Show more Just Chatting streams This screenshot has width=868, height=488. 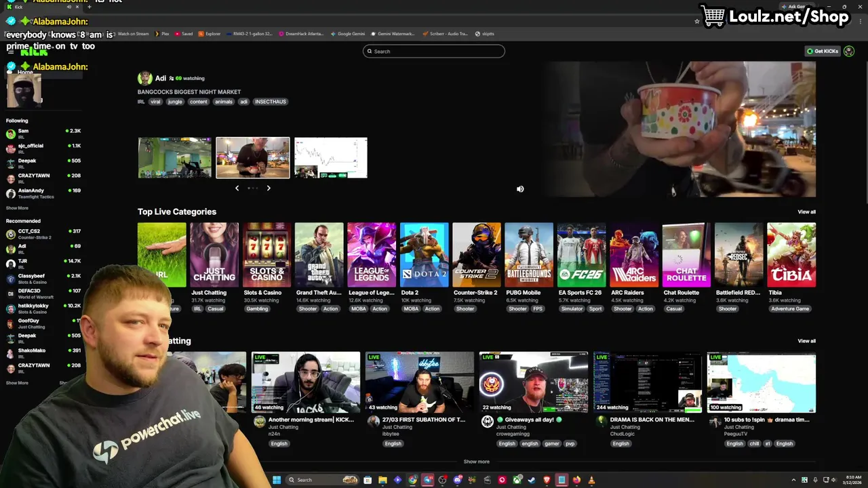pyautogui.click(x=476, y=462)
